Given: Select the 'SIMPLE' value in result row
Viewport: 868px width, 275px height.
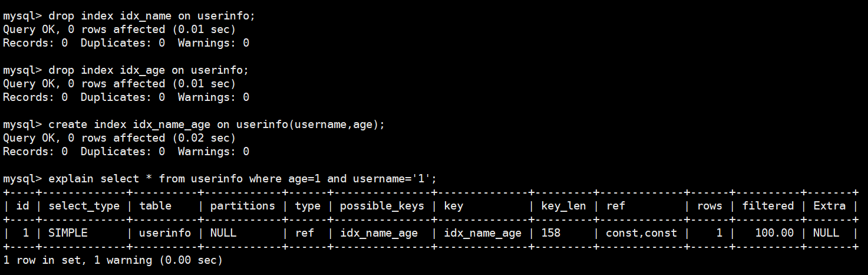Looking at the screenshot, I should point(68,233).
